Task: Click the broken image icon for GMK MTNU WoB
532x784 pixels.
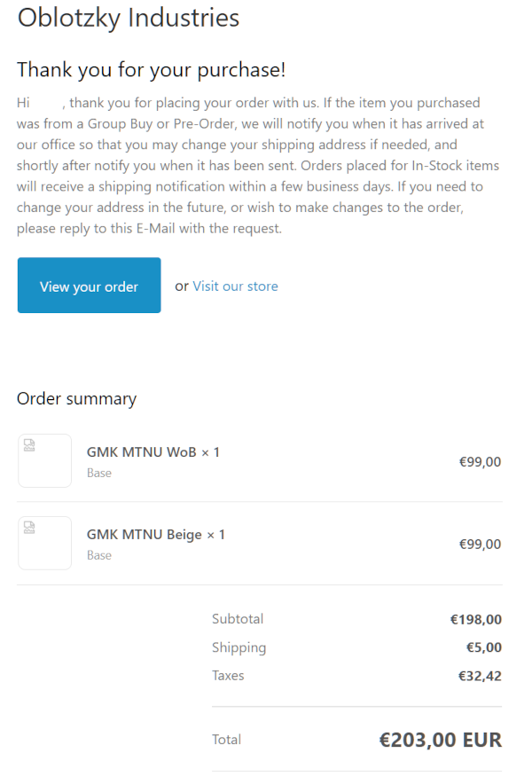Action: (x=29, y=445)
